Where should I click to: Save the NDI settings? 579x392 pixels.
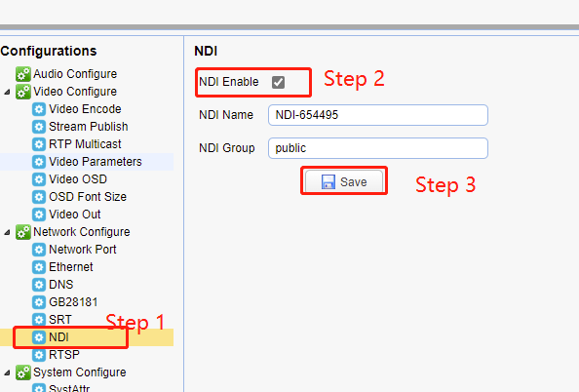pyautogui.click(x=344, y=181)
